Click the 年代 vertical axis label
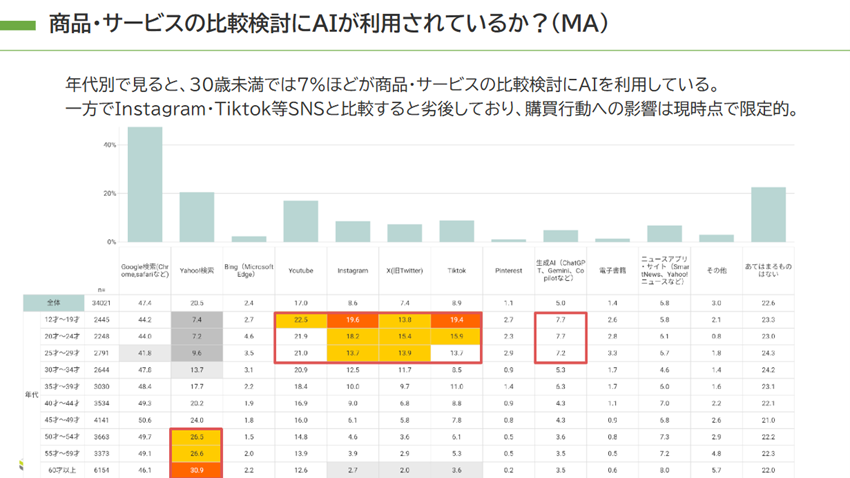Screen dimensions: 850x478 pos(30,393)
